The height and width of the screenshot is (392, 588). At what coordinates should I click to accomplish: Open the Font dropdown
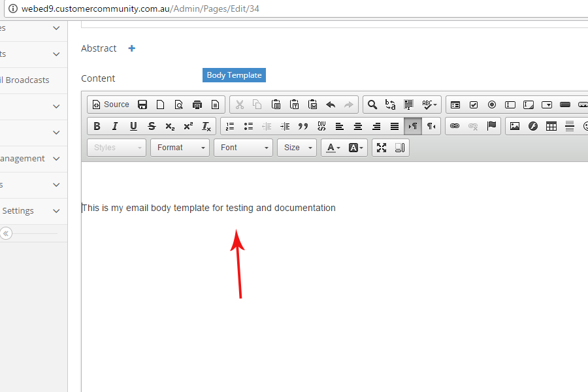[243, 148]
